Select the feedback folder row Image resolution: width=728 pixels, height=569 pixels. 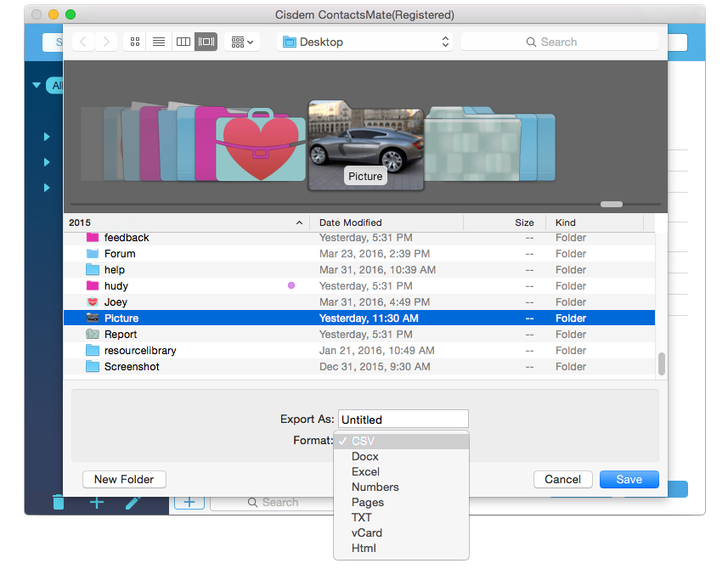(359, 238)
